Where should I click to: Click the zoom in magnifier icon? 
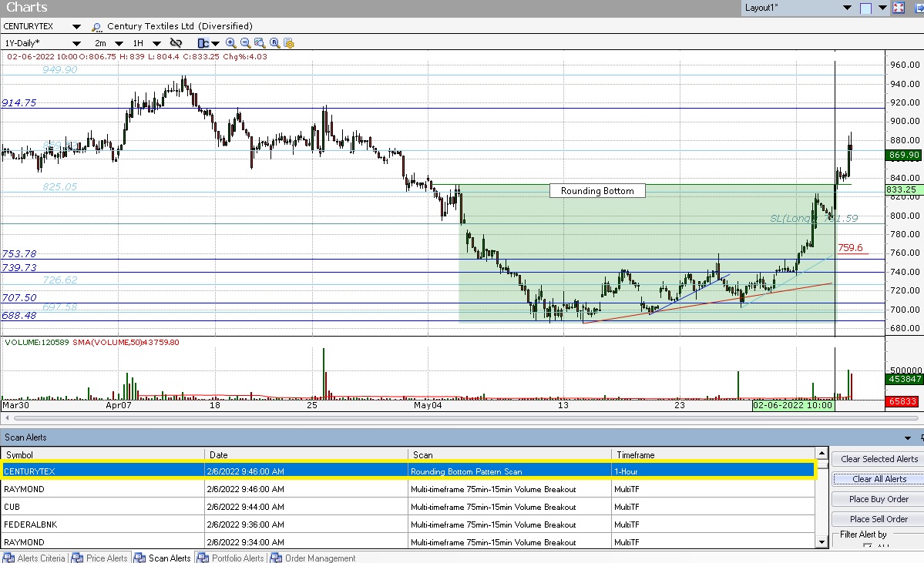point(231,43)
